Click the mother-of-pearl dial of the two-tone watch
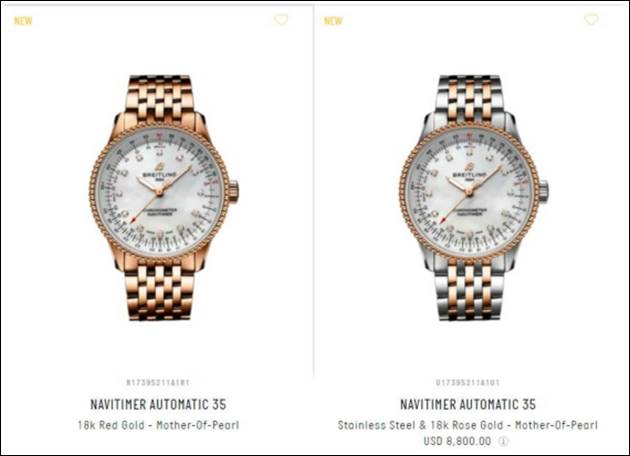The height and width of the screenshot is (456, 630). pyautogui.click(x=469, y=192)
